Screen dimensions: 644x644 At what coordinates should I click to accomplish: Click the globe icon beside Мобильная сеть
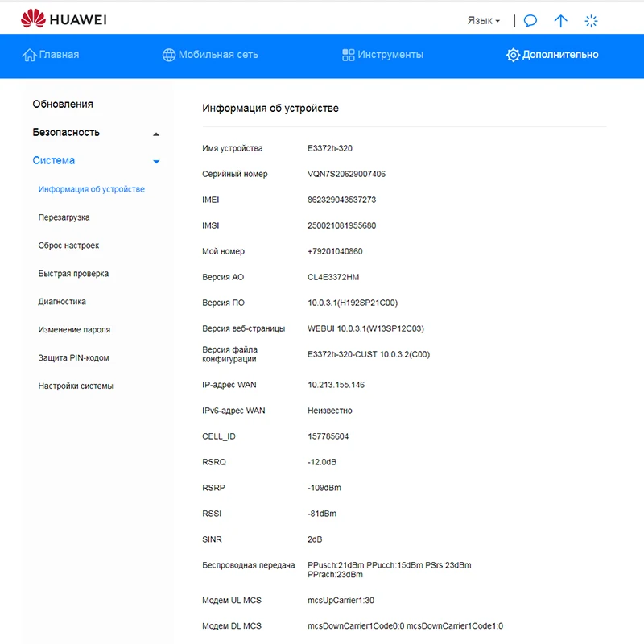coord(169,55)
